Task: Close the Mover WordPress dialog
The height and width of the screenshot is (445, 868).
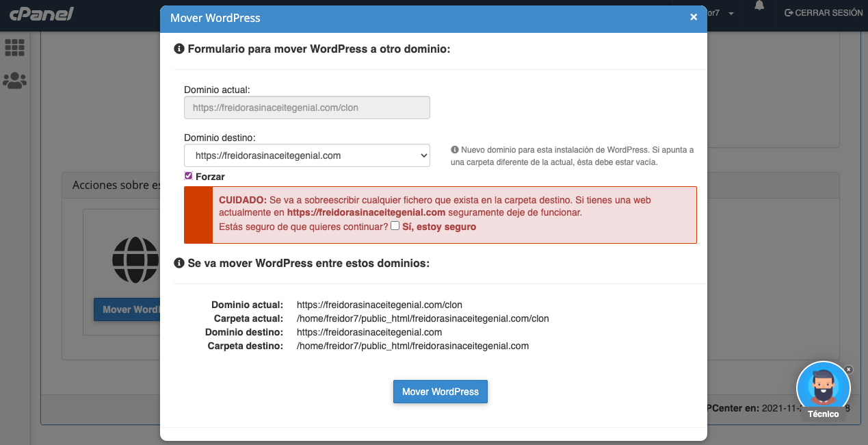Action: [694, 18]
